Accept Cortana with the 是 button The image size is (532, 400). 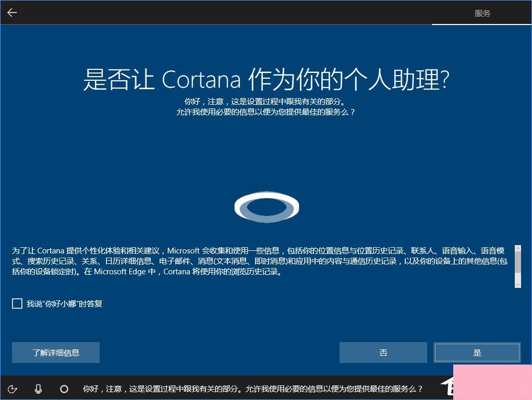pos(477,353)
